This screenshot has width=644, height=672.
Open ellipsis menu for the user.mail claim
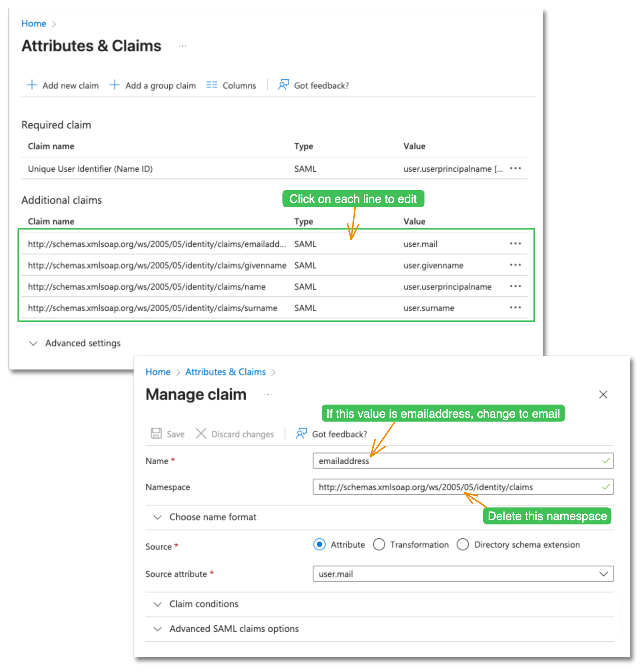(x=515, y=244)
